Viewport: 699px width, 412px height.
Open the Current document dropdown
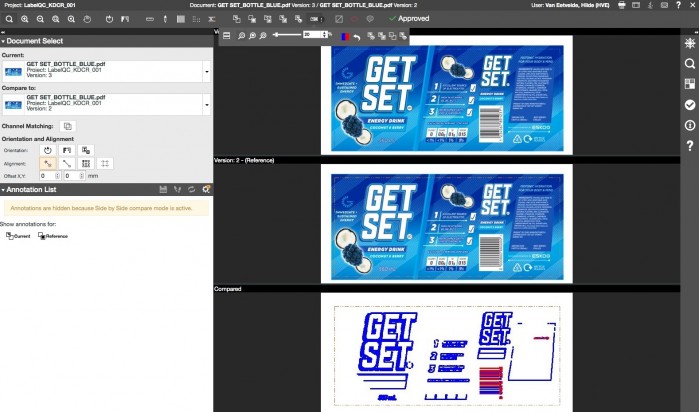click(206, 71)
